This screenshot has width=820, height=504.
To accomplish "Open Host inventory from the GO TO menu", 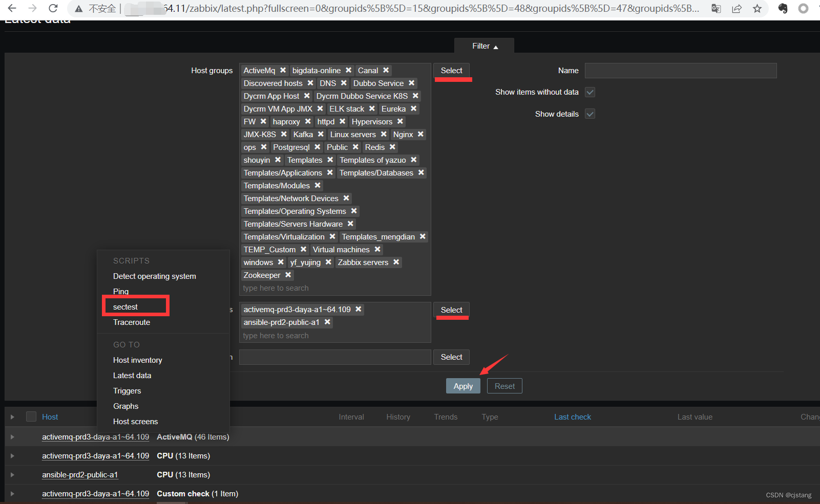I will point(137,360).
